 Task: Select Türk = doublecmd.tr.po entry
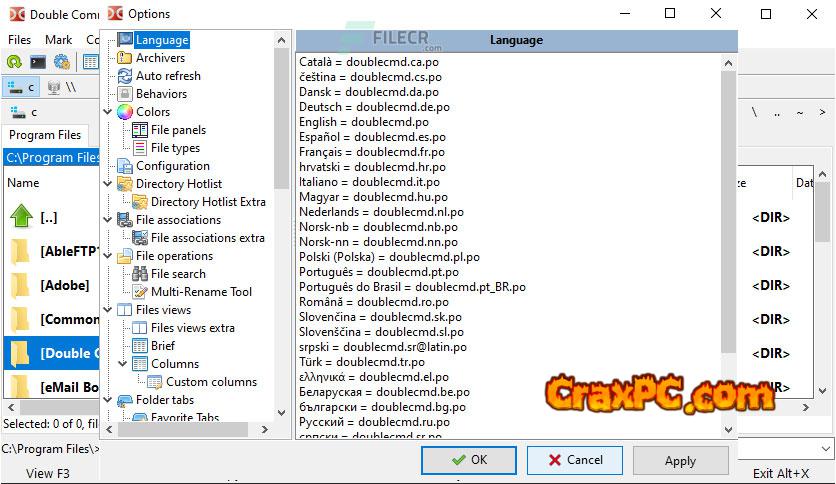[x=362, y=362]
